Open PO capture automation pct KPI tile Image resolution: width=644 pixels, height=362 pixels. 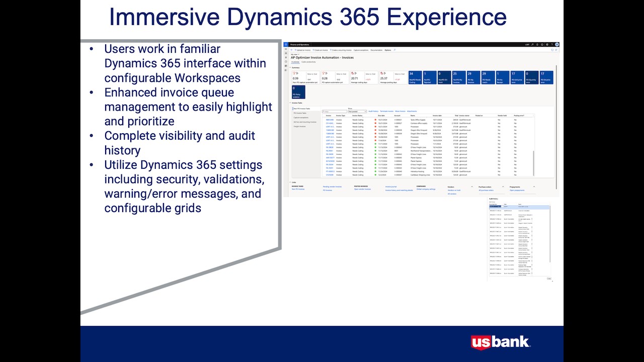335,77
